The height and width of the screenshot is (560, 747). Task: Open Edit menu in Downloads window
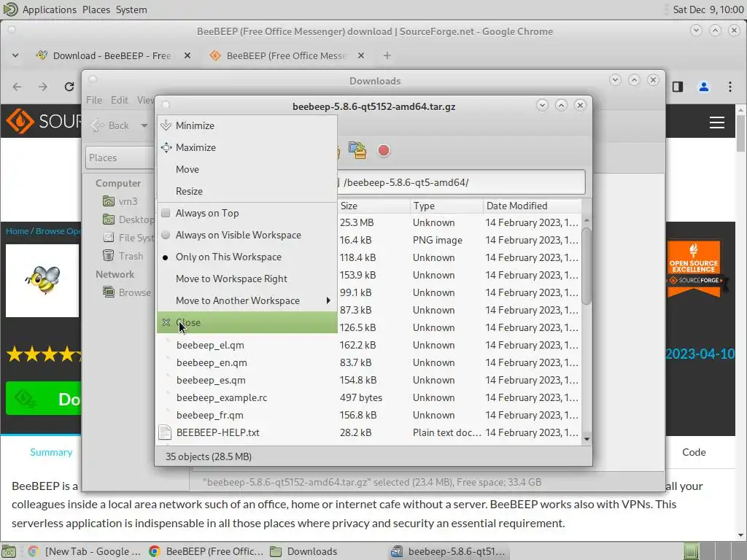point(119,100)
